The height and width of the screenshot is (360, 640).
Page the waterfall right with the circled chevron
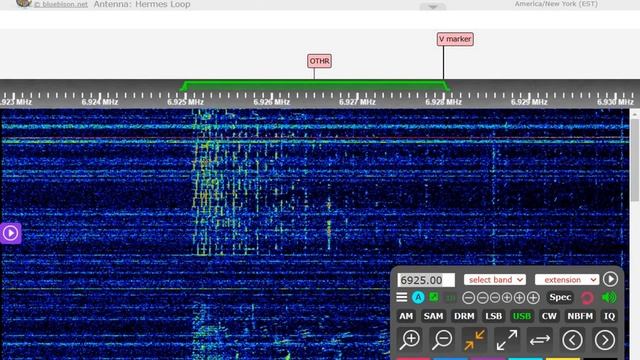pos(604,340)
